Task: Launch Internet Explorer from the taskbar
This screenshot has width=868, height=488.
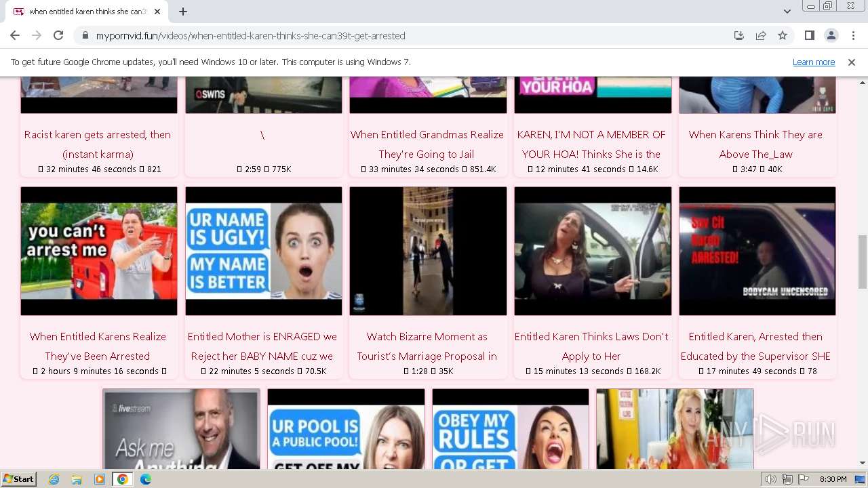Action: (54, 479)
